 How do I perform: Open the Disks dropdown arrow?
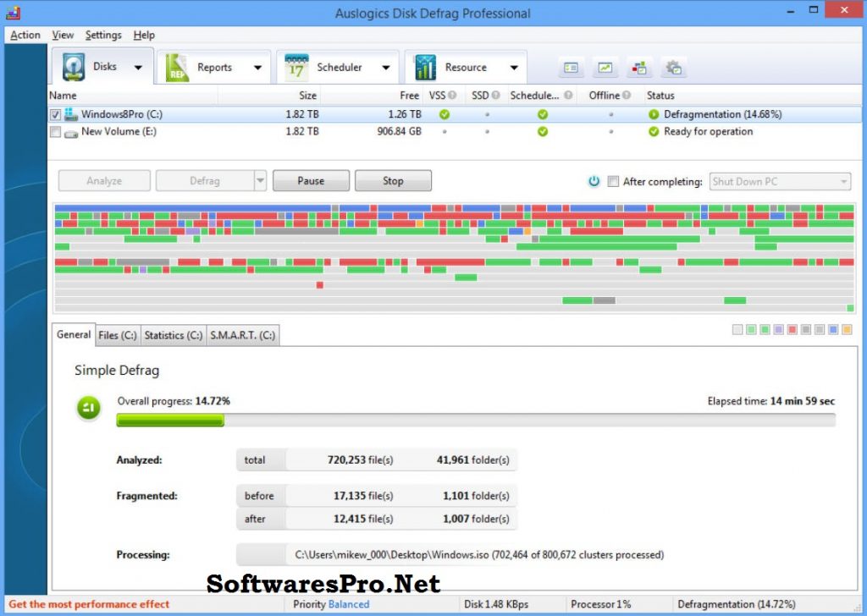coord(136,67)
